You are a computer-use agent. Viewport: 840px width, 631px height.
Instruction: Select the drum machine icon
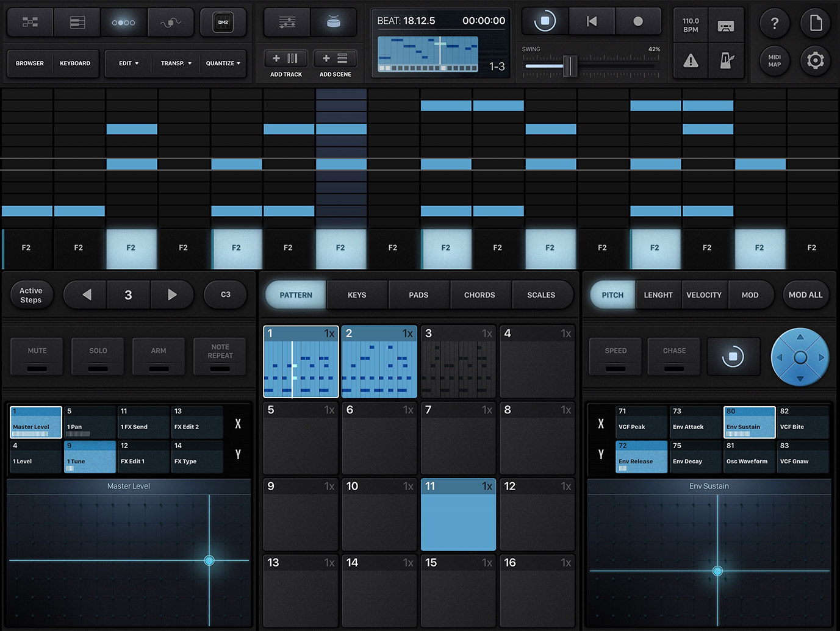coord(333,23)
